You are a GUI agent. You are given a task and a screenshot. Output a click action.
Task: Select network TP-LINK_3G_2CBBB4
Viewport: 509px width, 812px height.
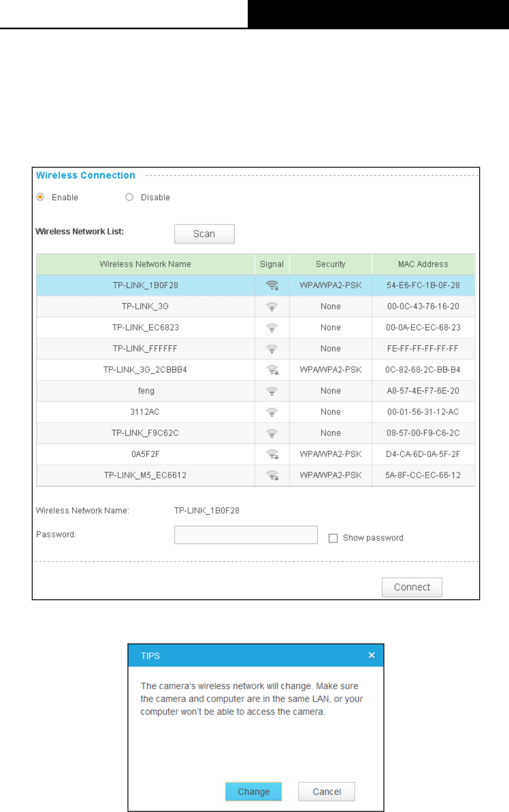145,370
